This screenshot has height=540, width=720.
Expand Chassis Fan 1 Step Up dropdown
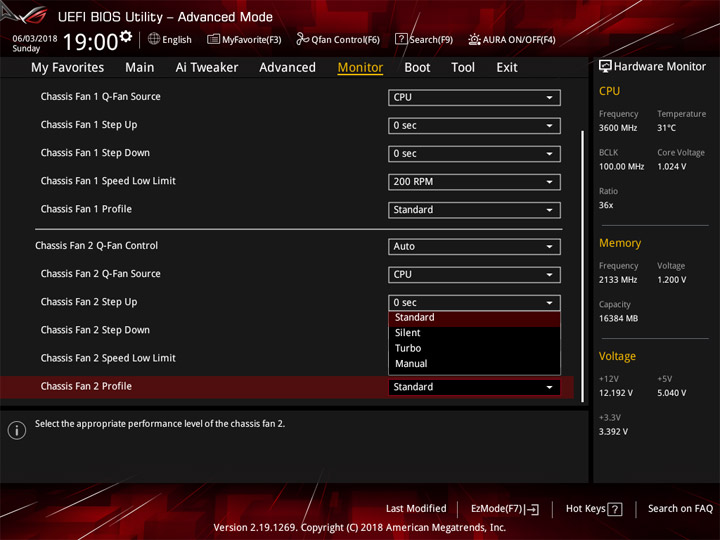point(474,126)
